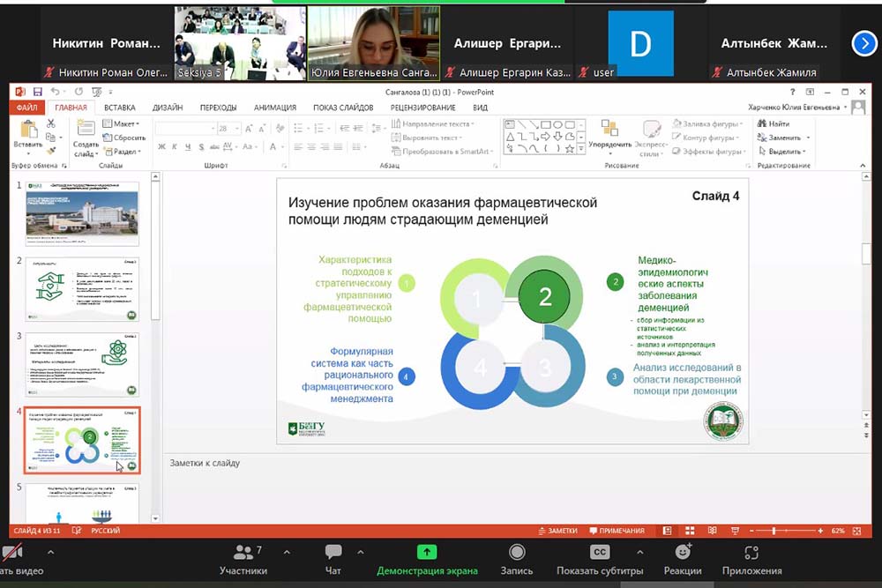
Task: Switch to the ВСТАВКА ribbon tab
Action: pyautogui.click(x=119, y=108)
